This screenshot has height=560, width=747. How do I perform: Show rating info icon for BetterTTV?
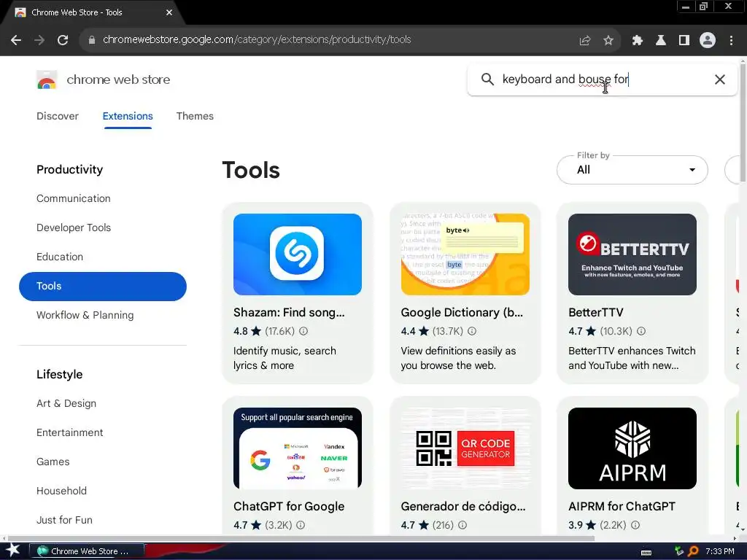pos(641,331)
